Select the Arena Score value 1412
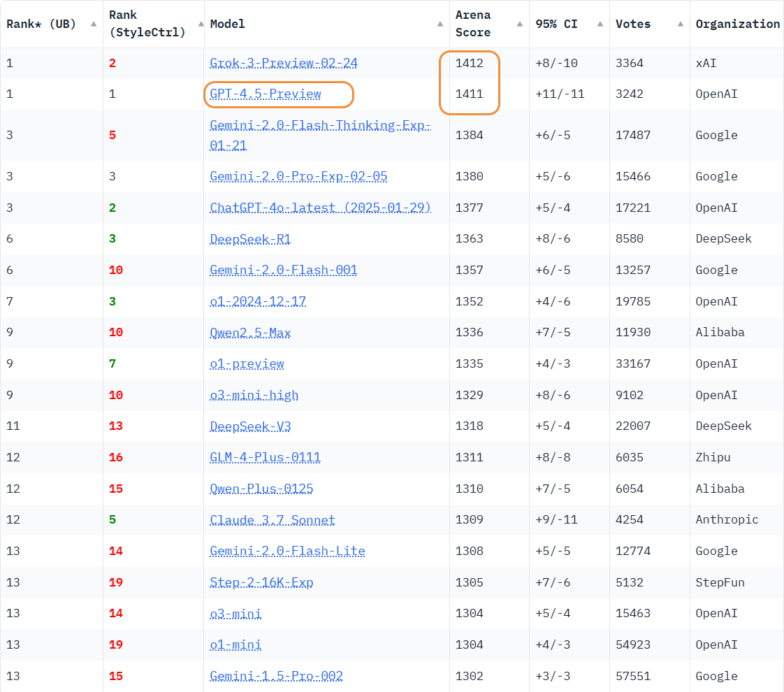Image resolution: width=784 pixels, height=692 pixels. coord(470,63)
